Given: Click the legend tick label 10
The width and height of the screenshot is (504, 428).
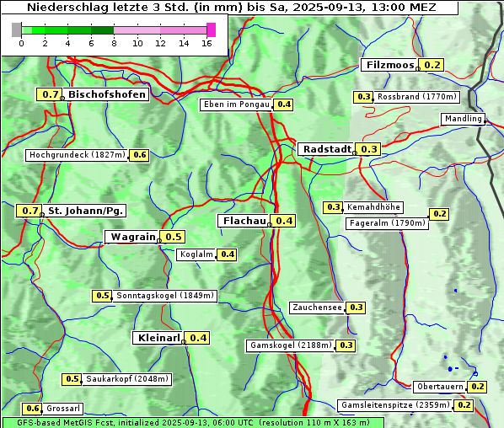Looking at the screenshot, I should pos(137,43).
